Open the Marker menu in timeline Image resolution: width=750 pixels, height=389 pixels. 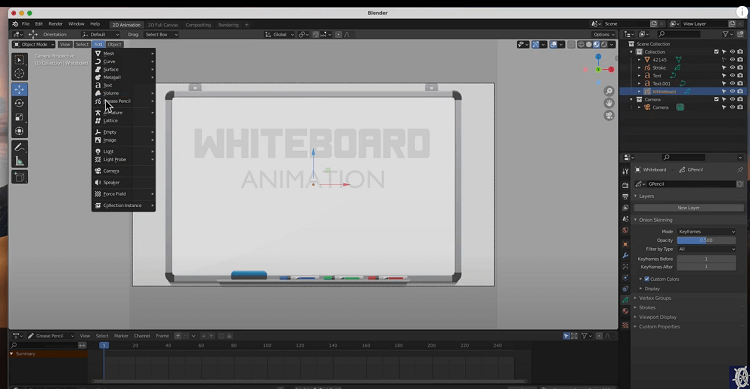pos(121,336)
